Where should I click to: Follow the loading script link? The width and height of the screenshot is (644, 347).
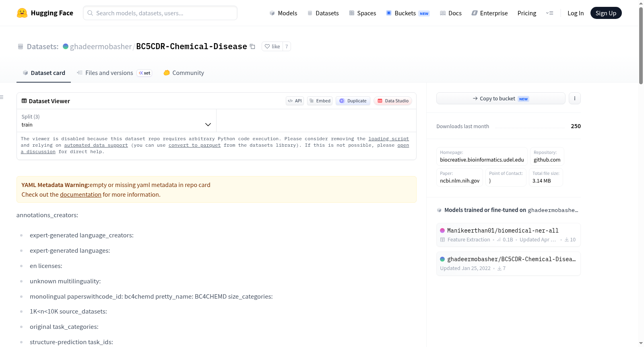(388, 139)
